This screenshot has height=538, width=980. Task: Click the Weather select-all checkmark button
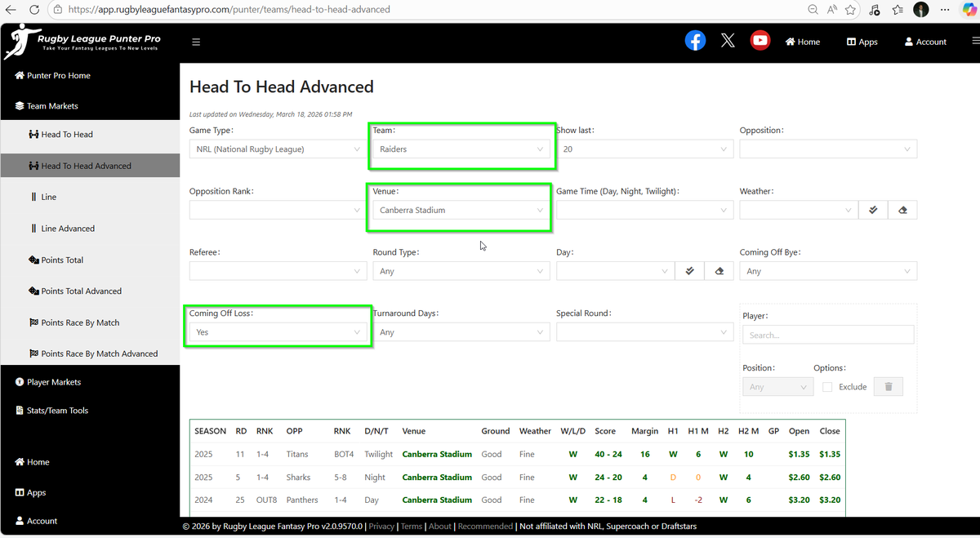tap(873, 210)
